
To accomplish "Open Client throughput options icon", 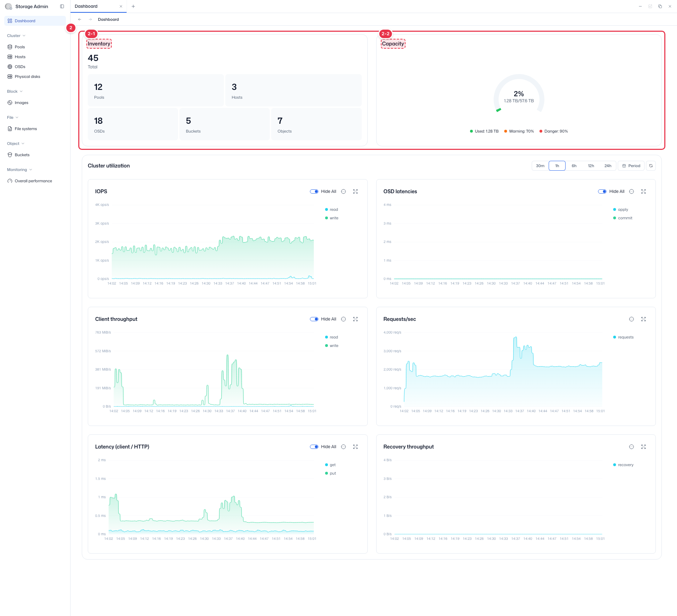I will pos(343,319).
